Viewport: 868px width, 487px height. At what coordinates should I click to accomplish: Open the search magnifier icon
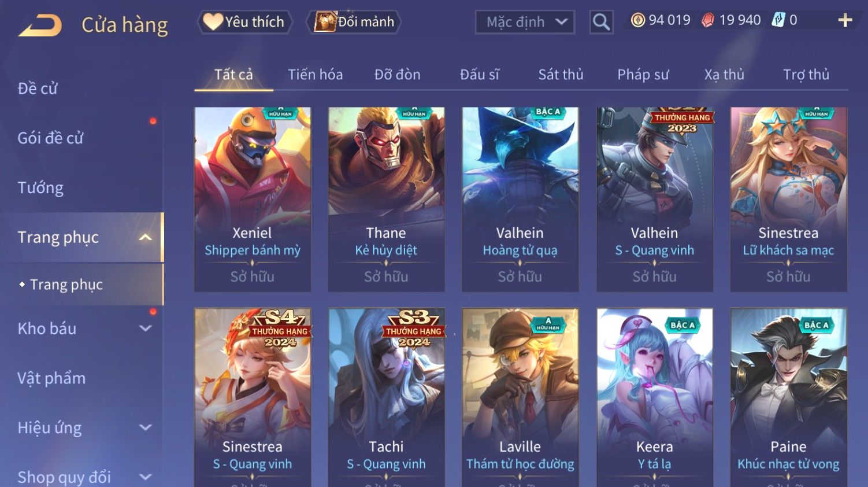[x=601, y=23]
